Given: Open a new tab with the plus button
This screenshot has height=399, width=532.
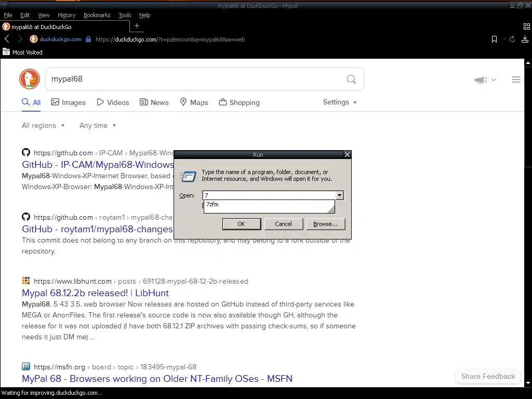Looking at the screenshot, I should pos(137,26).
